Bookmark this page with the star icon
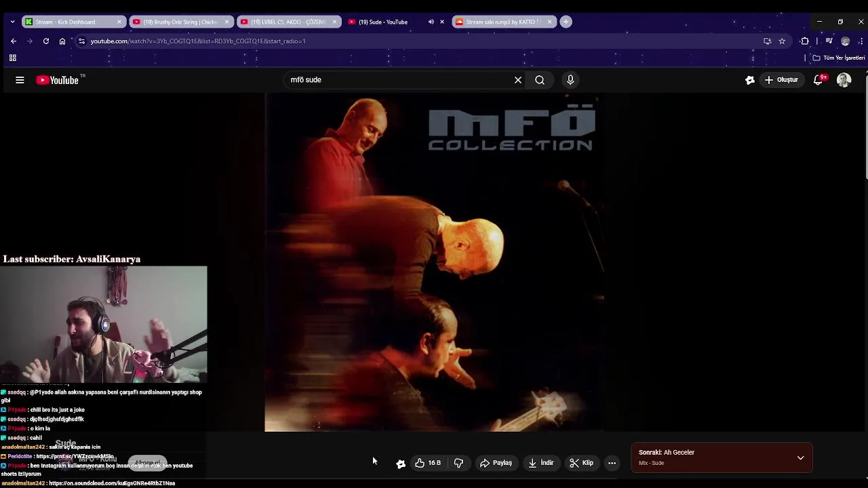 pyautogui.click(x=782, y=41)
